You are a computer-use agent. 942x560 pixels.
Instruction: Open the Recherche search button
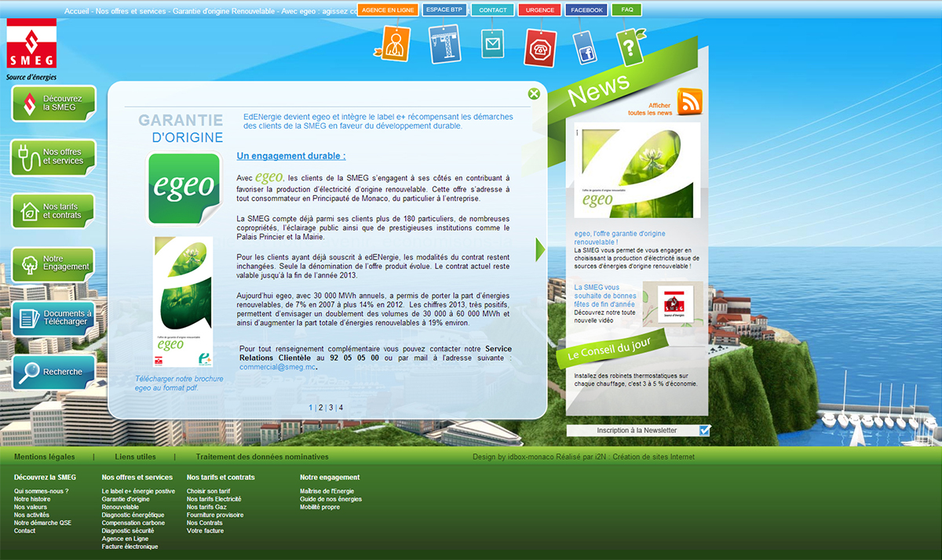click(x=53, y=372)
